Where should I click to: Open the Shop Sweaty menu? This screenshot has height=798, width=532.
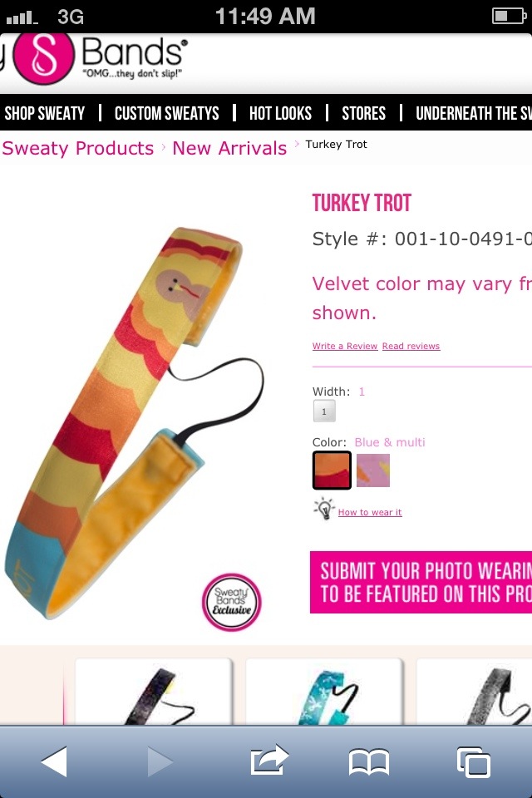45,113
